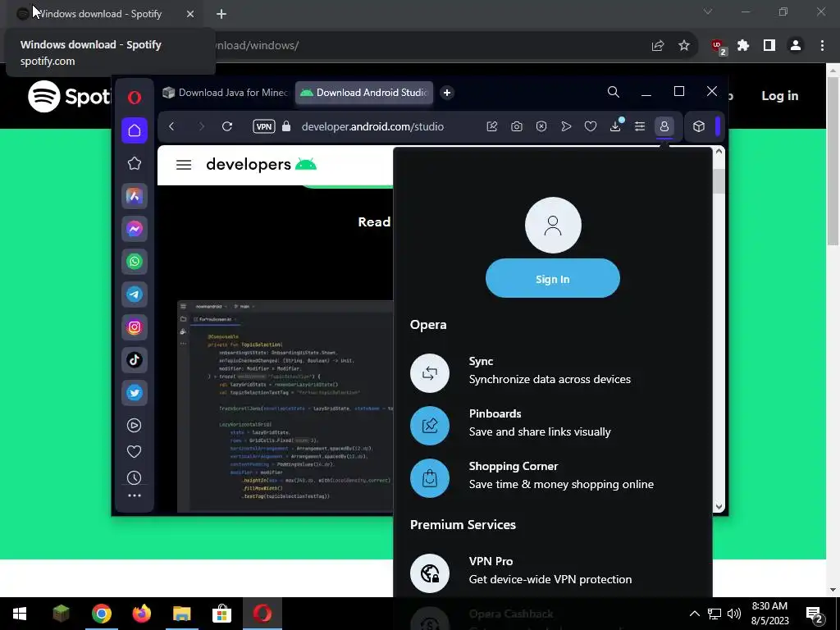Click the padlock site info icon in Opera
Viewport: 840px width, 630px height.
[286, 126]
